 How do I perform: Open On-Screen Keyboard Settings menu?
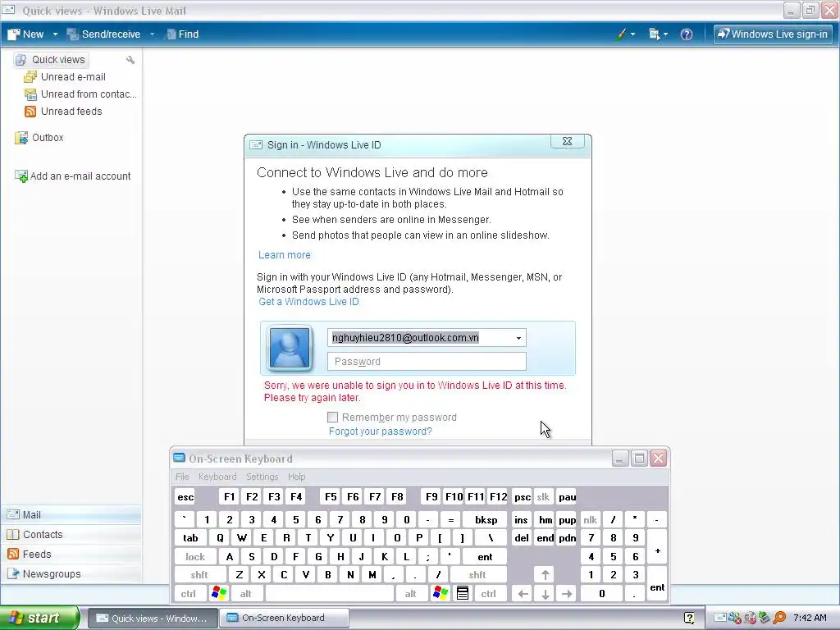[x=262, y=477]
